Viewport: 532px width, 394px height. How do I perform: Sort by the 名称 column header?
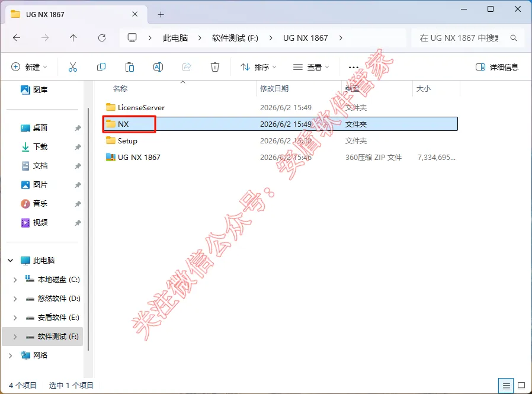[x=120, y=89]
